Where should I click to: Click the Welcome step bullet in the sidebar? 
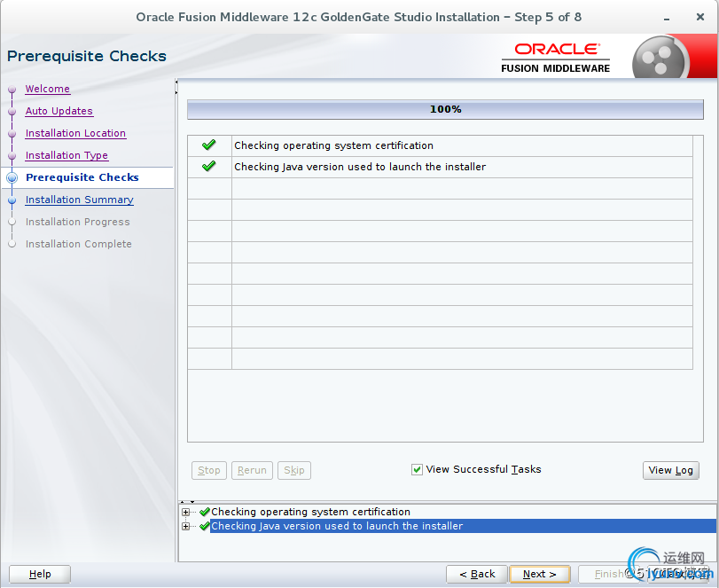pyautogui.click(x=12, y=89)
